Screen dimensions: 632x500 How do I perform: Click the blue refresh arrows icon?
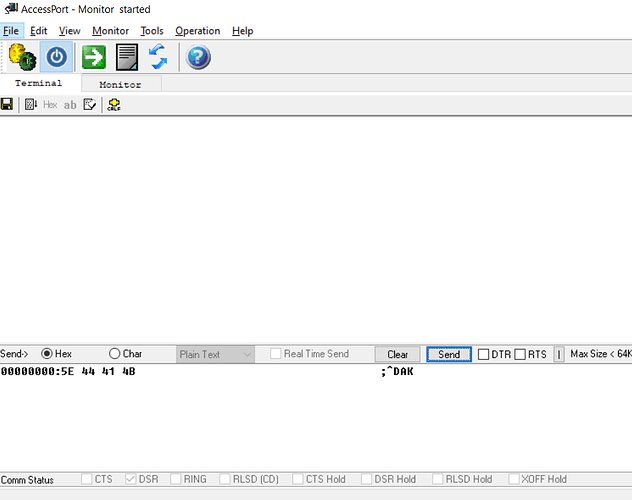[x=158, y=57]
